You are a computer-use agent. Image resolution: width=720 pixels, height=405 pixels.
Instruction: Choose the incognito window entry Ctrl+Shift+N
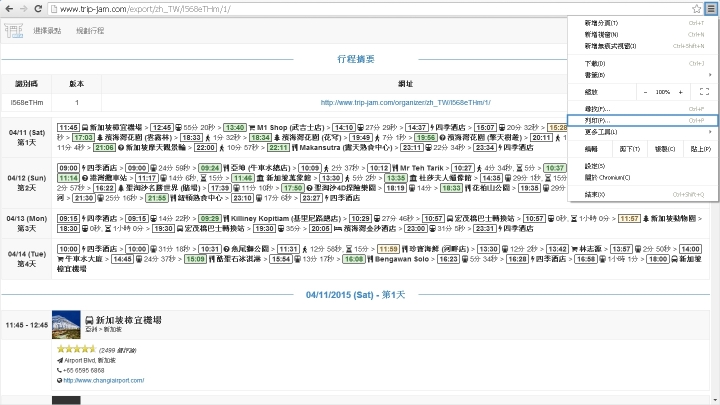coord(643,46)
